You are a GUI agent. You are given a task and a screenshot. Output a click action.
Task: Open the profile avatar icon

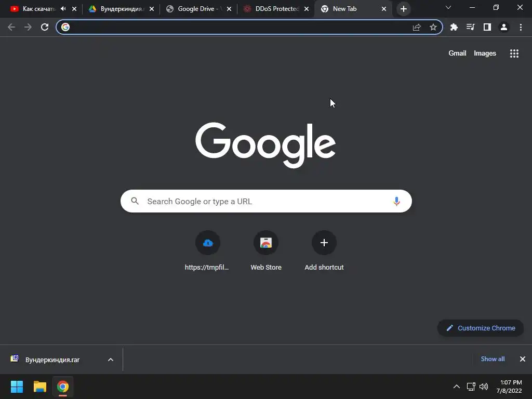point(504,27)
